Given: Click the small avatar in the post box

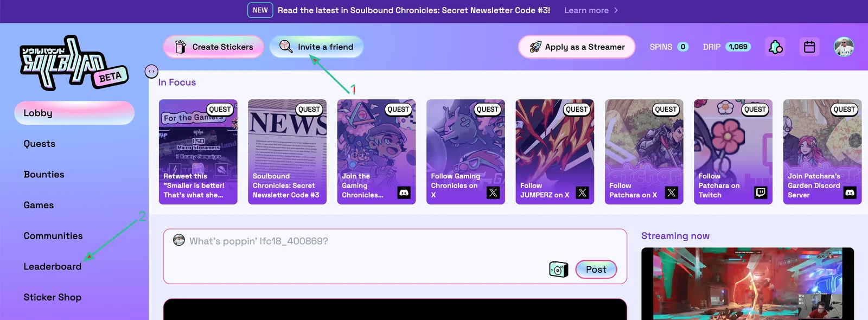Looking at the screenshot, I should tap(179, 240).
